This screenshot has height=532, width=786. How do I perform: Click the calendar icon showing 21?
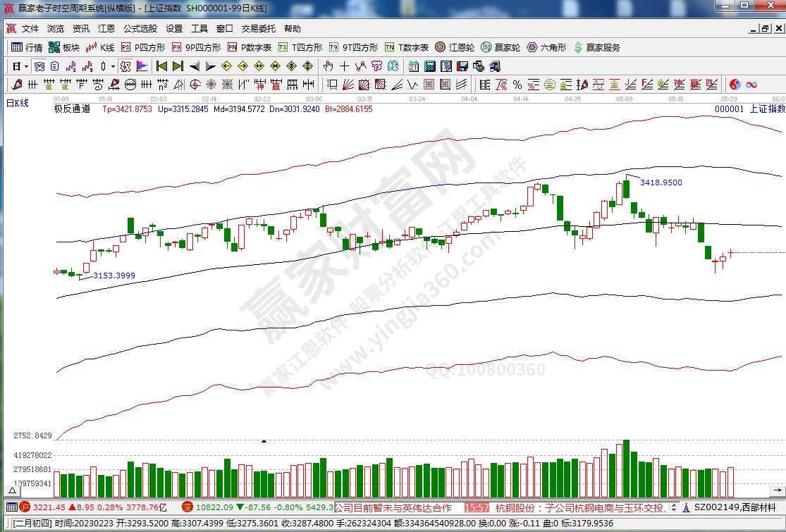tap(413, 66)
